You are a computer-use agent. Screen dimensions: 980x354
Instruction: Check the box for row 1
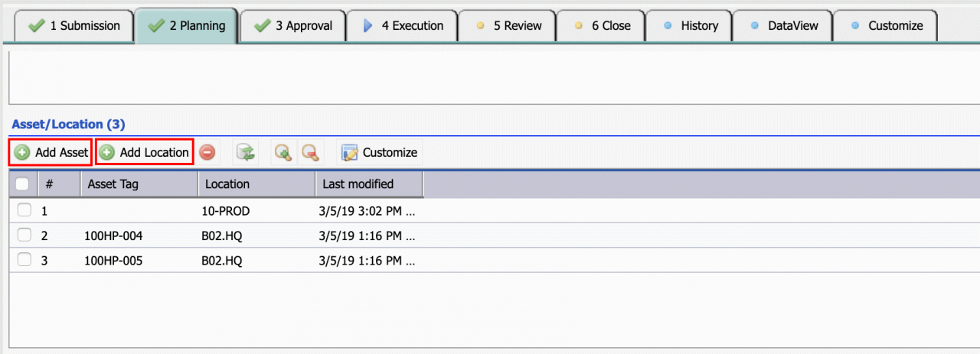24,210
